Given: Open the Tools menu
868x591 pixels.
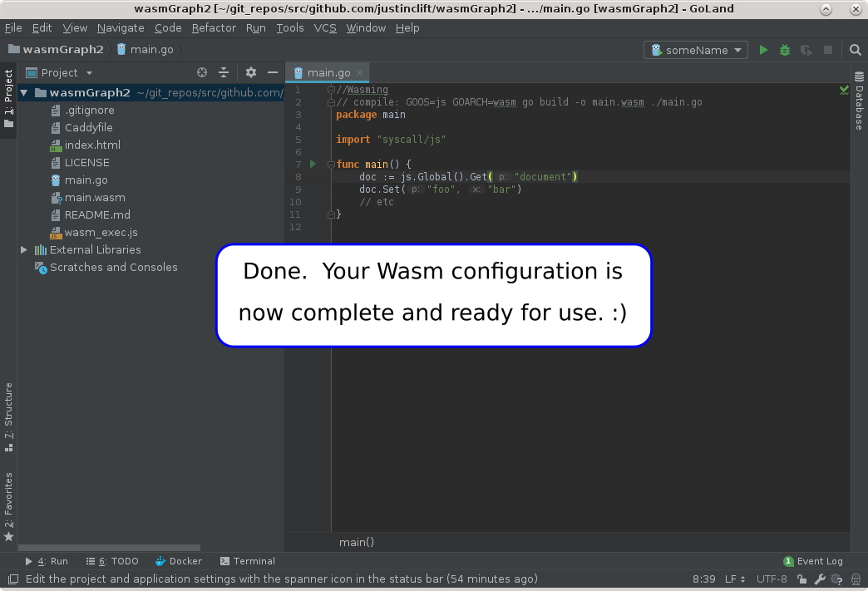Looking at the screenshot, I should click(x=290, y=27).
